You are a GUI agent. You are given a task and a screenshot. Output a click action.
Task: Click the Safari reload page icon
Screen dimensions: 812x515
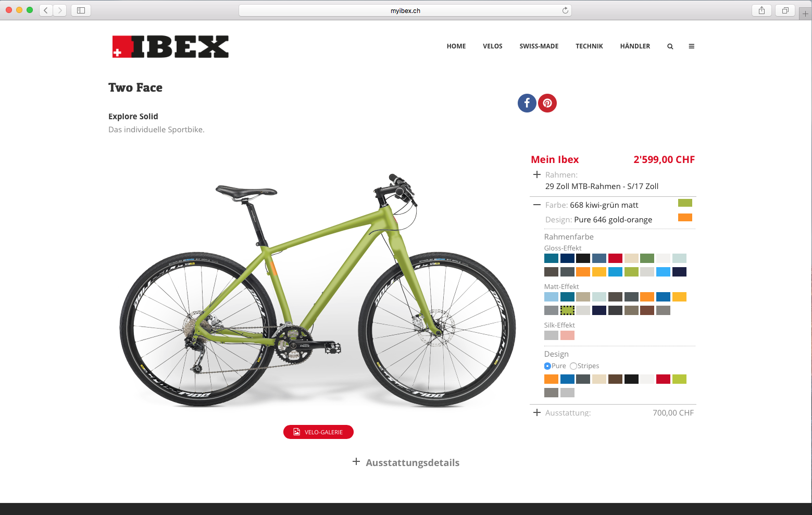tap(565, 10)
